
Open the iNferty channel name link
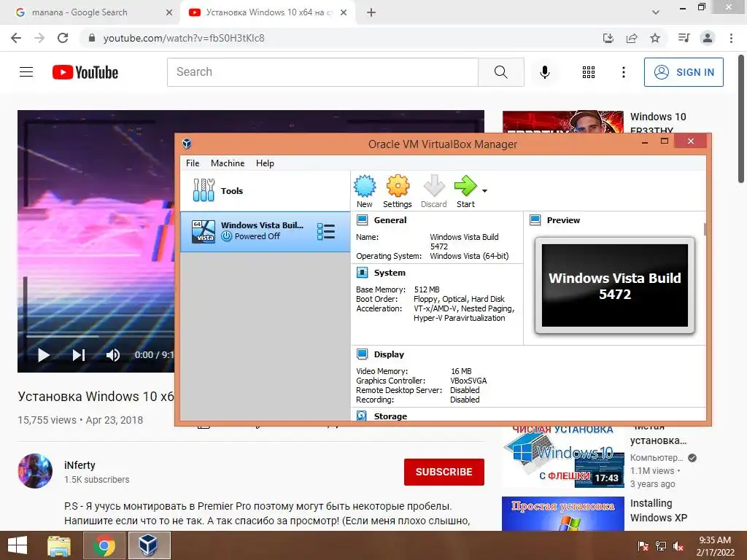coord(80,465)
